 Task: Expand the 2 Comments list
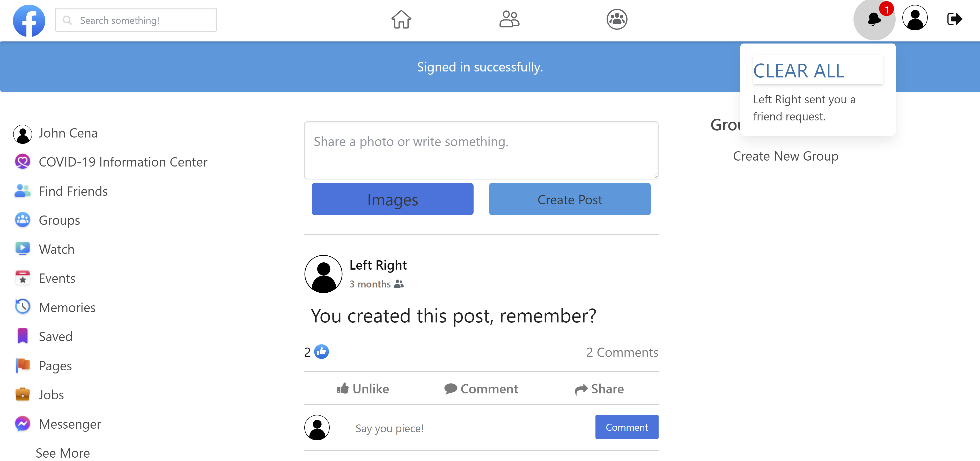(x=622, y=352)
